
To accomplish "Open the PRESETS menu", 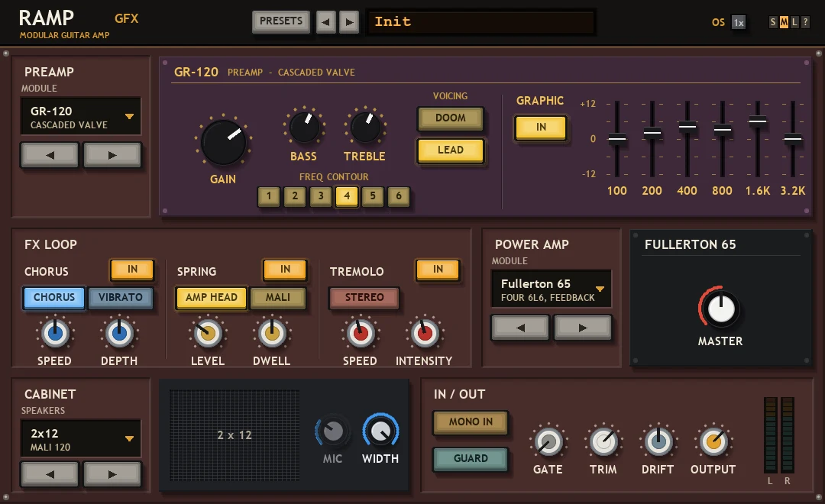I will [281, 21].
